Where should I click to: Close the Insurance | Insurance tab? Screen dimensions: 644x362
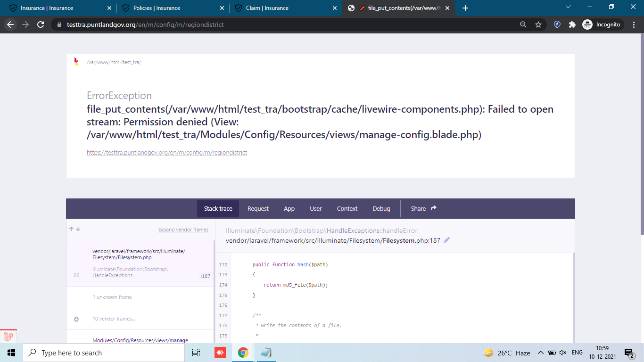click(x=109, y=8)
